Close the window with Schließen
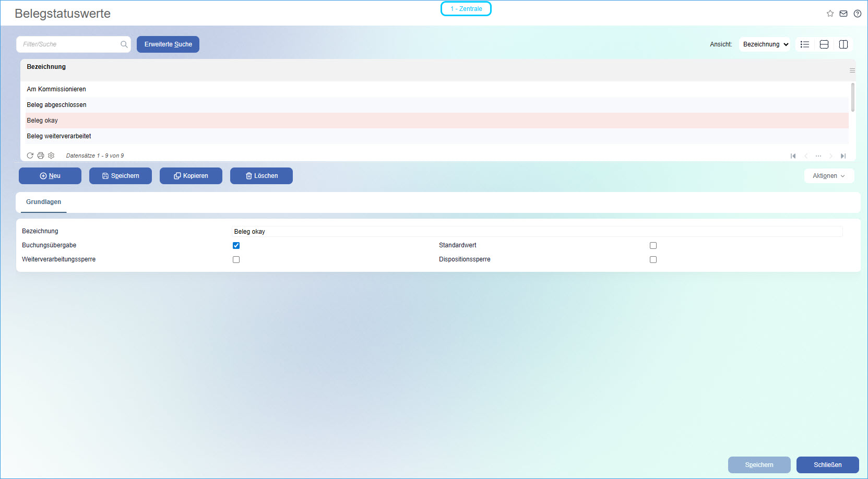The width and height of the screenshot is (868, 479). coord(828,465)
